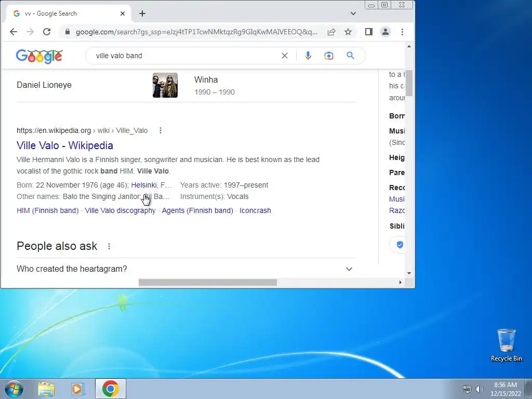The width and height of the screenshot is (532, 399).
Task: Open the Windows Start menu
Action: [14, 389]
